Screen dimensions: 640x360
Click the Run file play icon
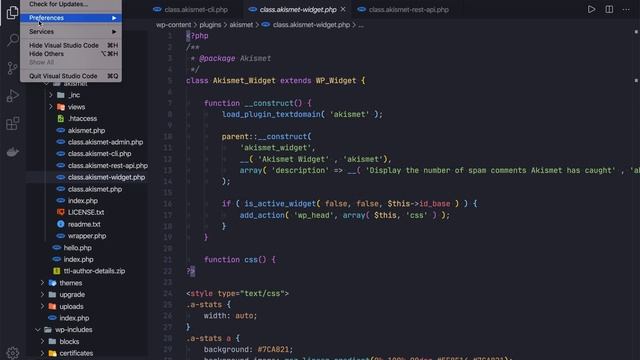[x=591, y=9]
